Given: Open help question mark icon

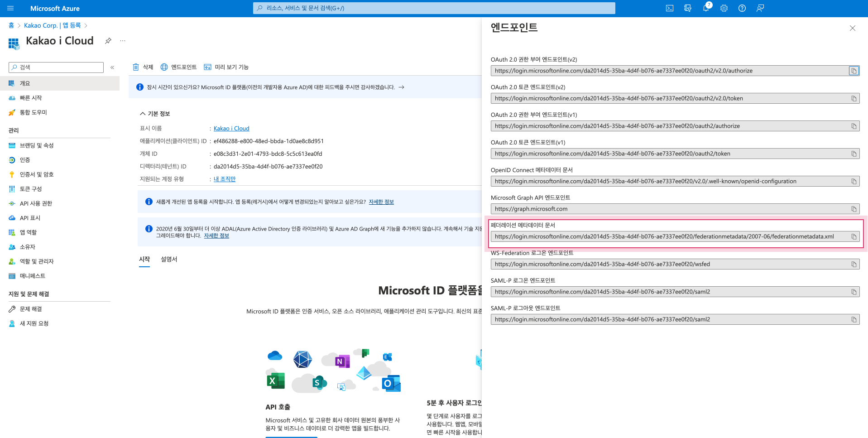Looking at the screenshot, I should (x=742, y=8).
